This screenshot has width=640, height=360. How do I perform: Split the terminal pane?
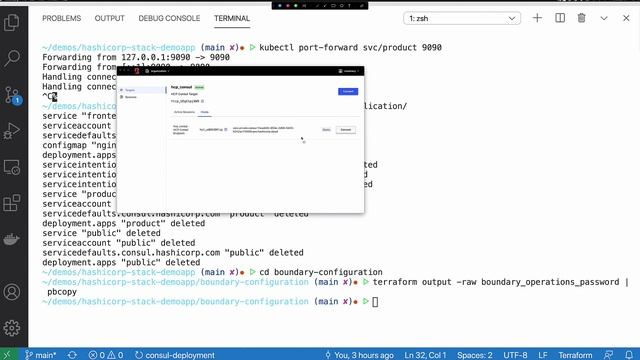560,18
